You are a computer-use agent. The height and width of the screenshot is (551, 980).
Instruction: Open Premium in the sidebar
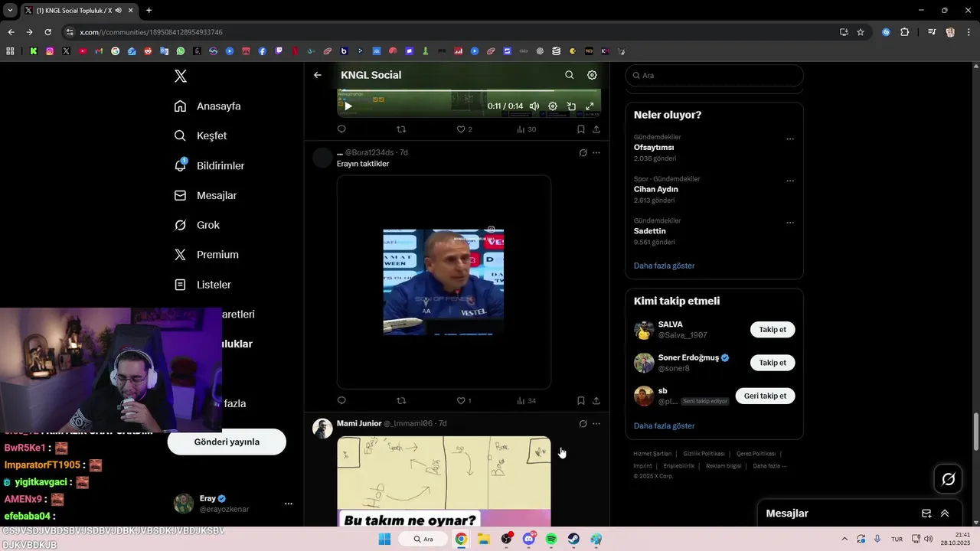[x=207, y=255]
